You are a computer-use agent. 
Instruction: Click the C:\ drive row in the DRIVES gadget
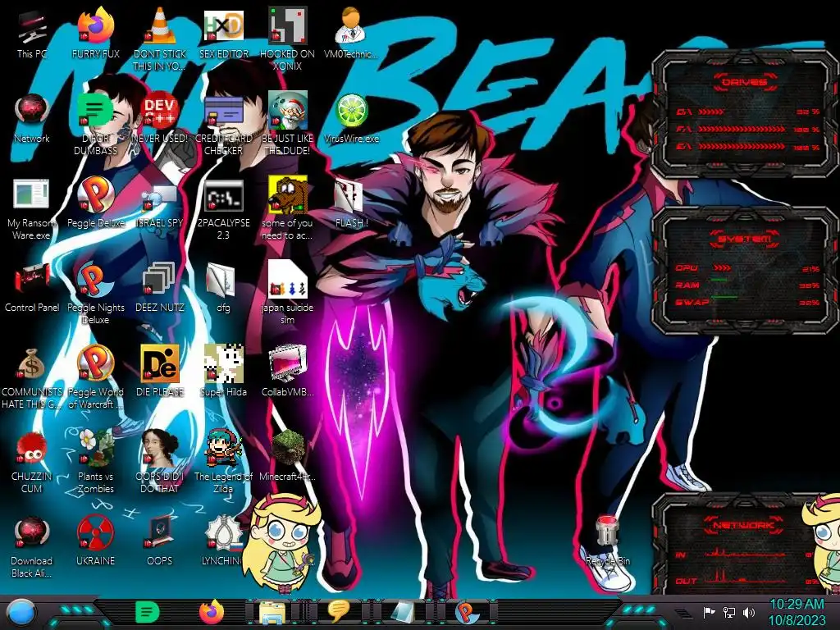coord(748,112)
